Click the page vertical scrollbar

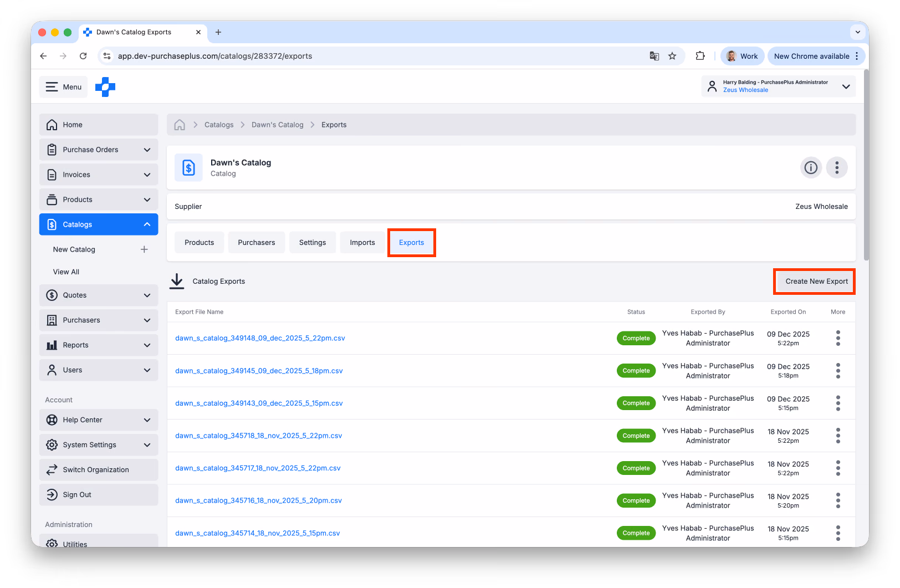(866, 166)
